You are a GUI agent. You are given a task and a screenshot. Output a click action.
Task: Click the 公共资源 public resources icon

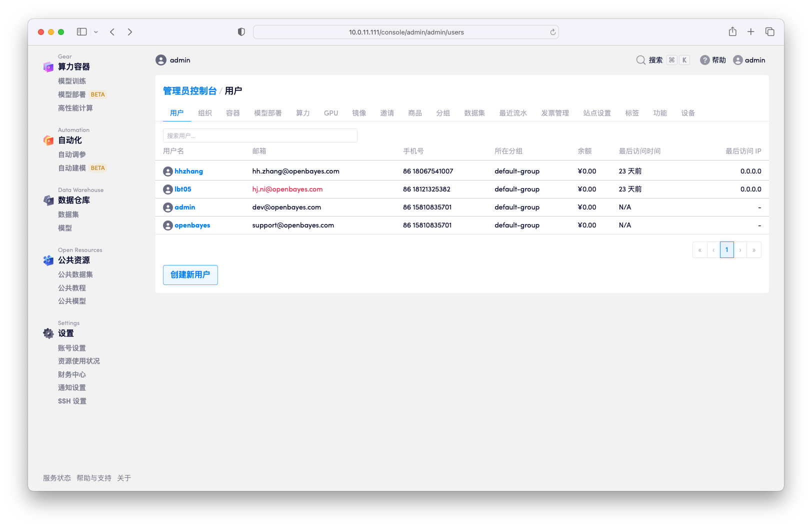click(x=48, y=260)
